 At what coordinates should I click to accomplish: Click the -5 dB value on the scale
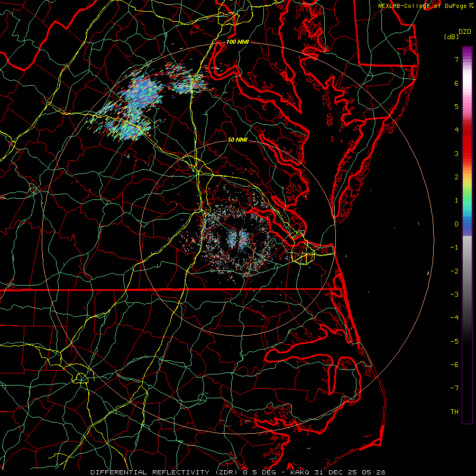pos(454,342)
